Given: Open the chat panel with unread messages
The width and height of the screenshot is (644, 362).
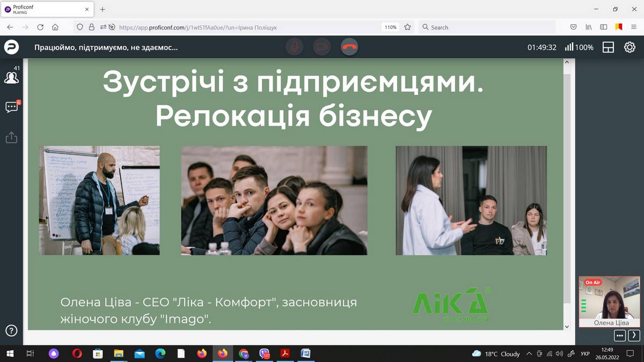Looking at the screenshot, I should click(11, 107).
